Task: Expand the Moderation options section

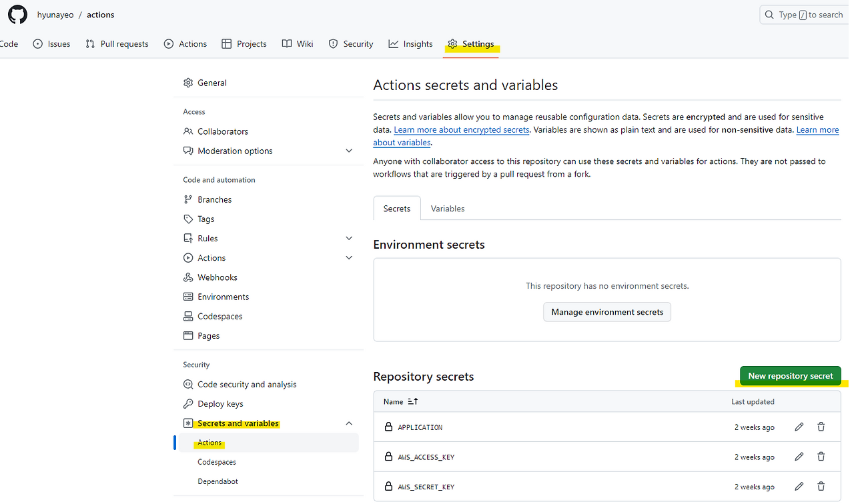Action: (x=349, y=151)
